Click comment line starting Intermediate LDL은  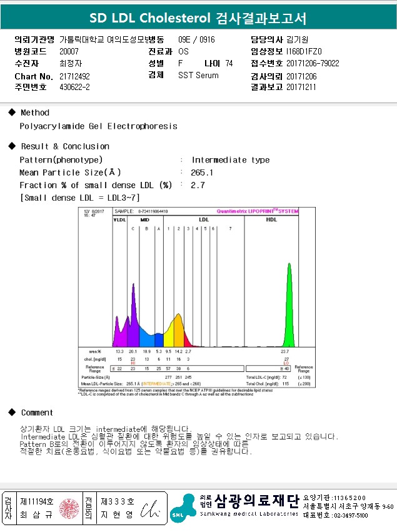(179, 436)
